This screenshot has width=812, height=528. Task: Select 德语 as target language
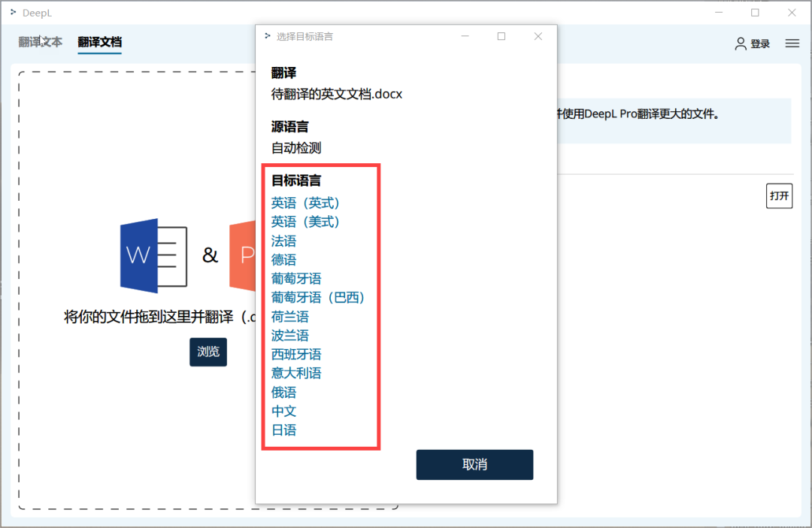click(x=283, y=259)
